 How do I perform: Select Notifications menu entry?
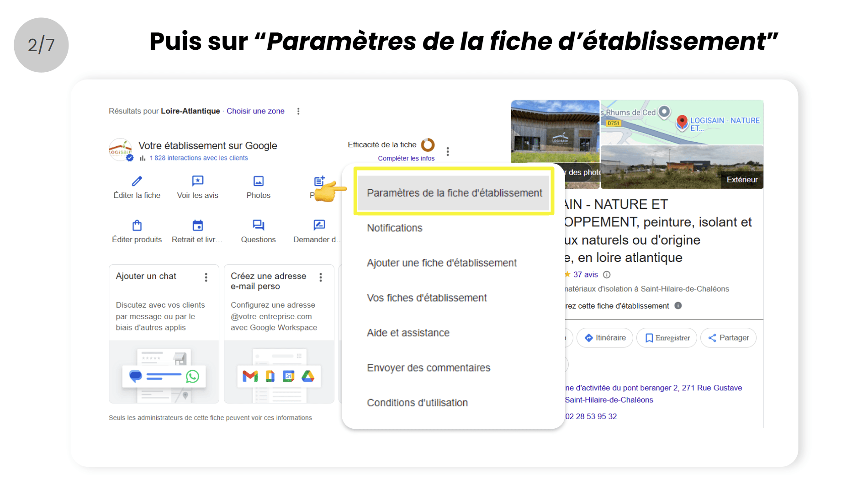click(x=395, y=228)
